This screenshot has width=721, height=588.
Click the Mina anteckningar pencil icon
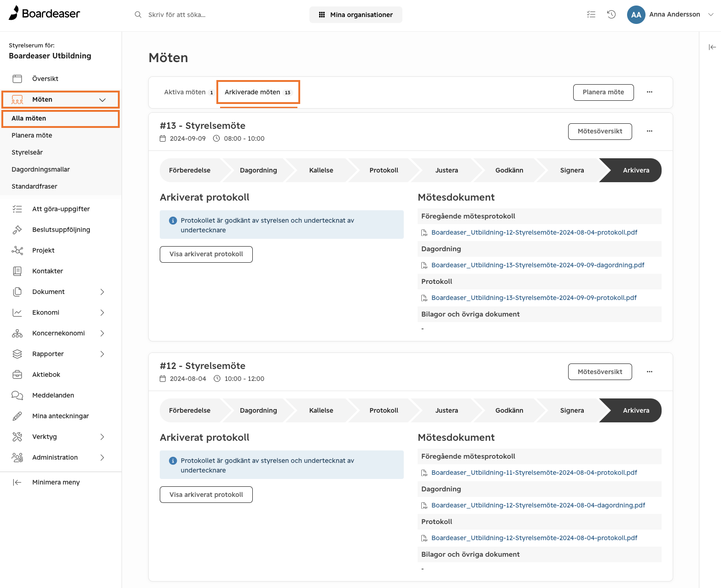click(x=17, y=416)
